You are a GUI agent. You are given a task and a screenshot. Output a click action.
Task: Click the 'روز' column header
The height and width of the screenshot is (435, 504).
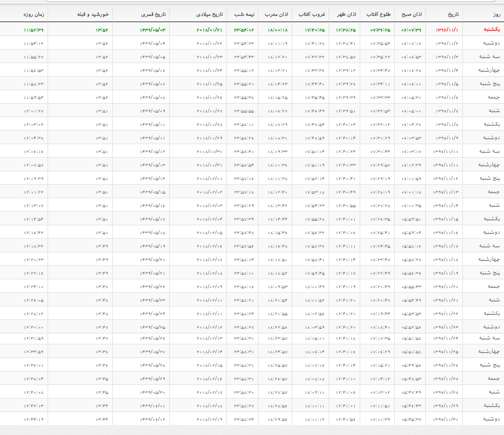click(x=496, y=15)
